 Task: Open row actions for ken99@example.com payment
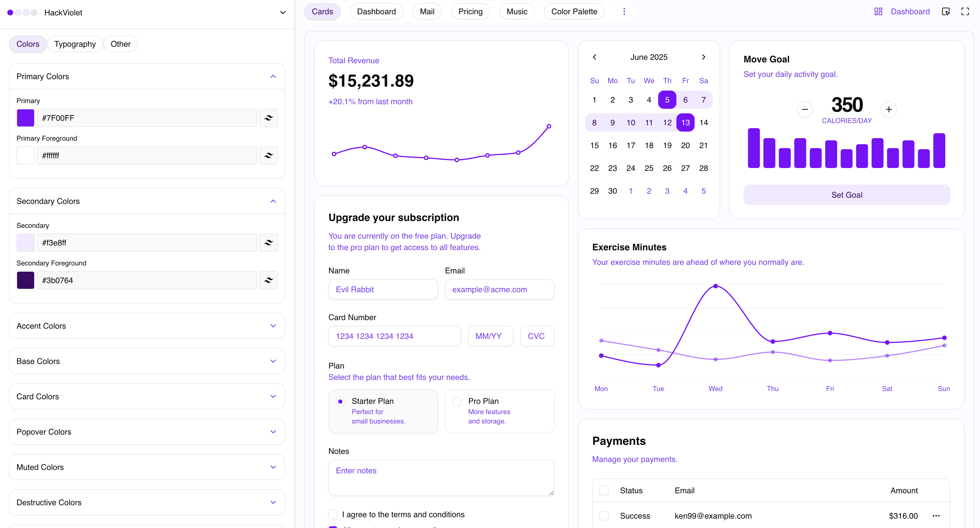point(936,516)
